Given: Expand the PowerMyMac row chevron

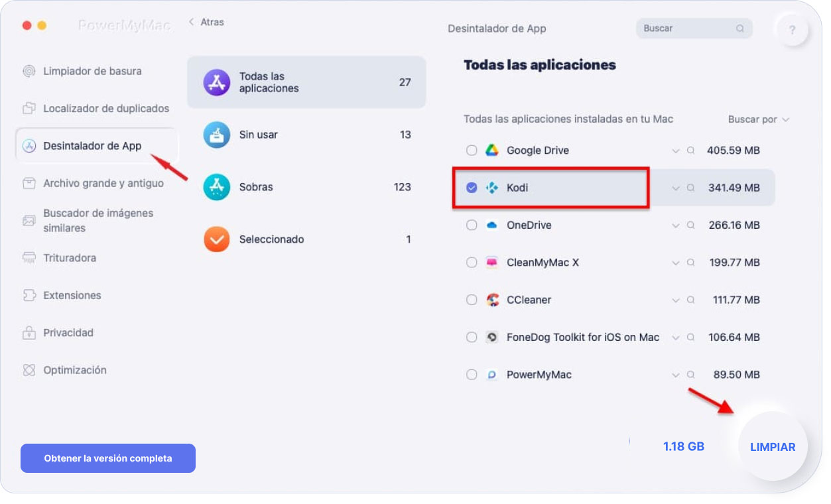Looking at the screenshot, I should point(676,375).
